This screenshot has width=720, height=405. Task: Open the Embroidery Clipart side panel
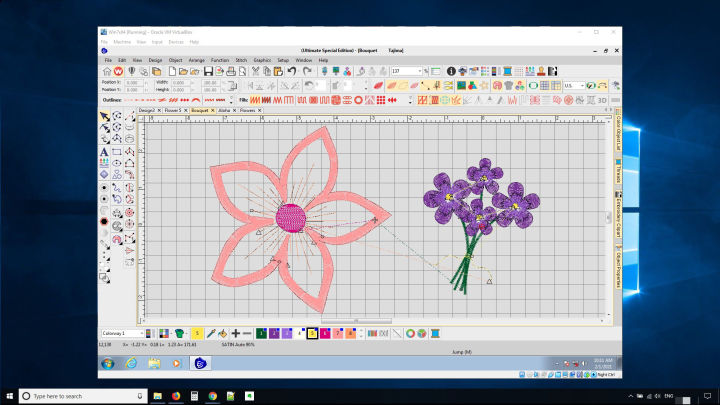(618, 215)
